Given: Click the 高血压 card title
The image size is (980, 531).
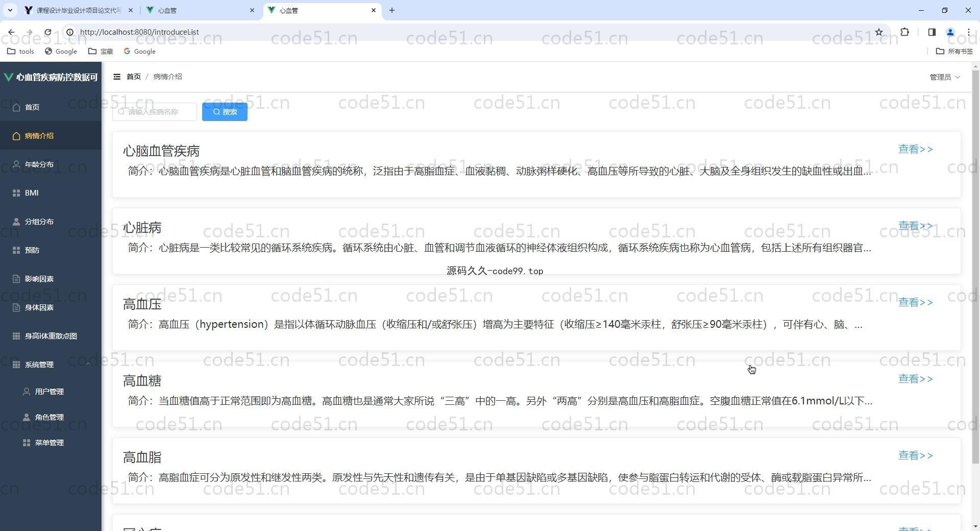Looking at the screenshot, I should (142, 304).
